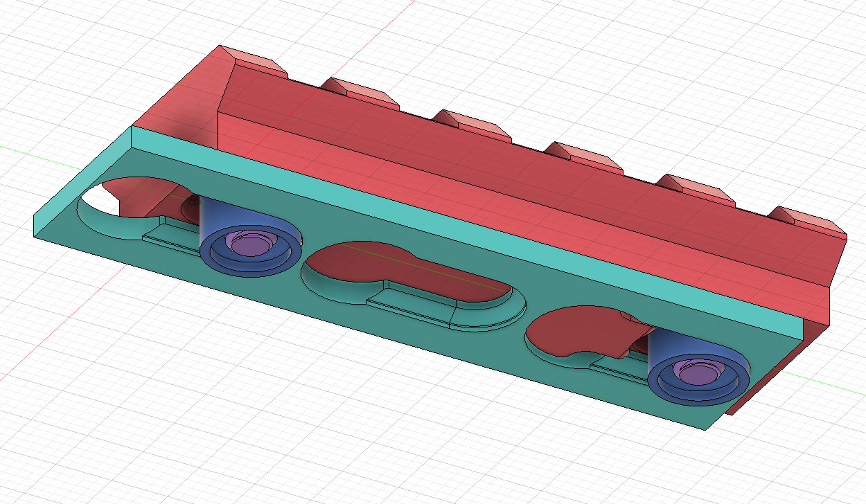This screenshot has width=866, height=504.
Task: Select the leftmost raised lug on the red rail
Action: click(253, 61)
